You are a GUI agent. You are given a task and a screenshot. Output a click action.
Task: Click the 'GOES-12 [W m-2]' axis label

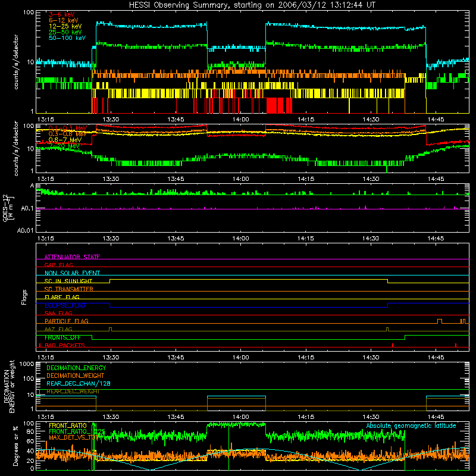8,208
